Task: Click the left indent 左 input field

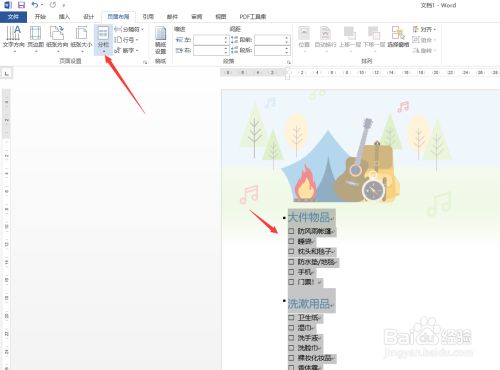Action: 211,40
